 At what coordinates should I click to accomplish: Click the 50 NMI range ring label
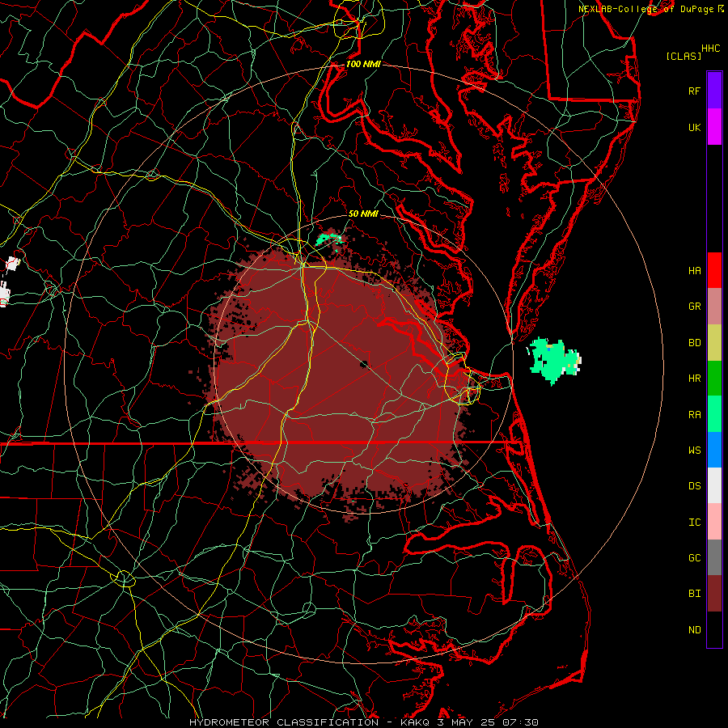click(x=363, y=214)
